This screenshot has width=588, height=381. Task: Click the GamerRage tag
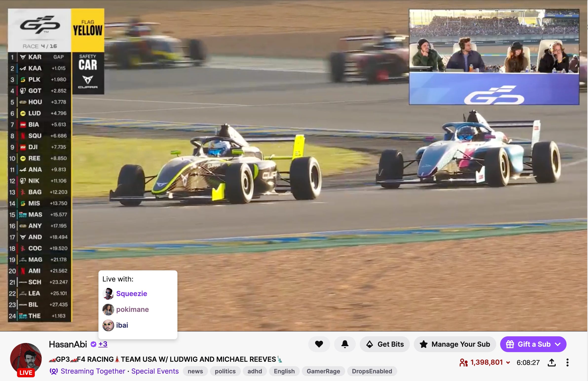[x=323, y=371]
